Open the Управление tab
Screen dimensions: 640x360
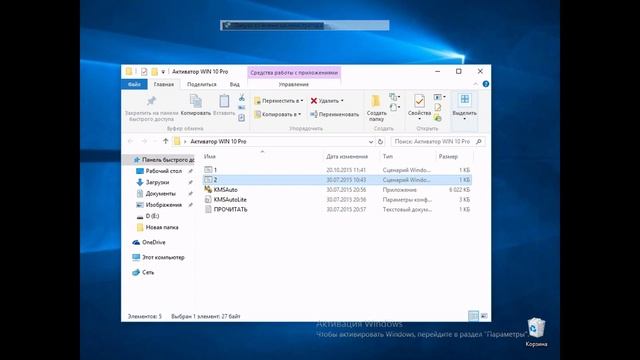click(x=293, y=84)
